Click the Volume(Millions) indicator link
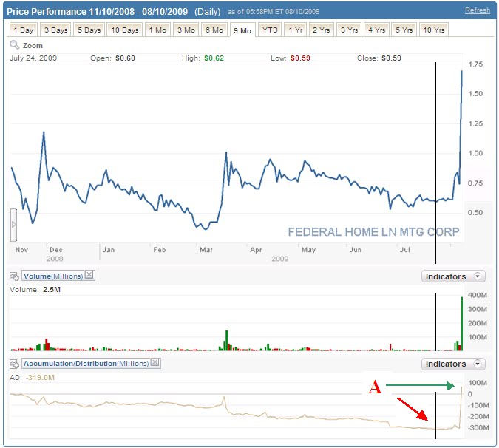 tap(53, 276)
